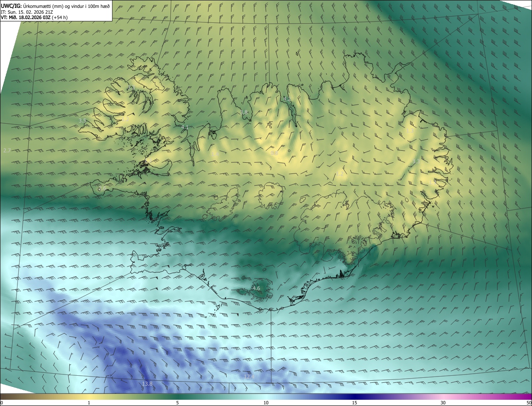Click the 12.4 value on the map
The height and width of the screenshot is (406, 532).
click(249, 377)
